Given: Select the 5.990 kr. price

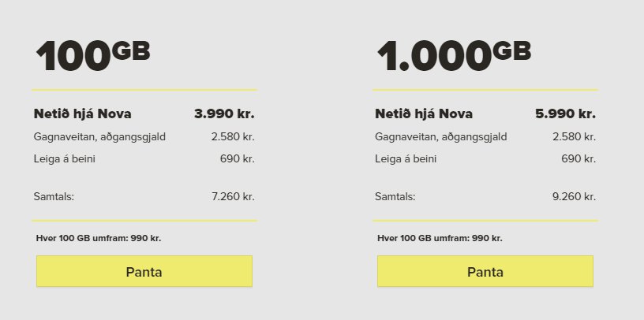Looking at the screenshot, I should [x=565, y=114].
